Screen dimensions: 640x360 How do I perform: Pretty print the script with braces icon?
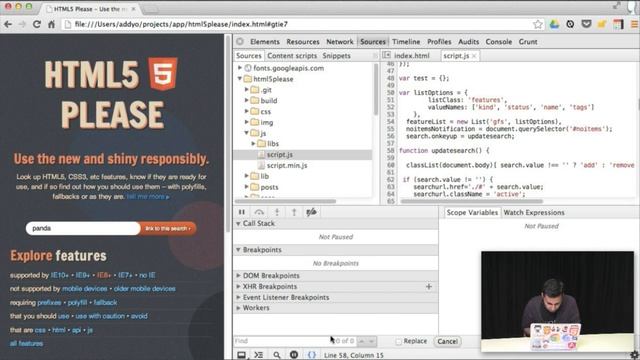tap(311, 355)
